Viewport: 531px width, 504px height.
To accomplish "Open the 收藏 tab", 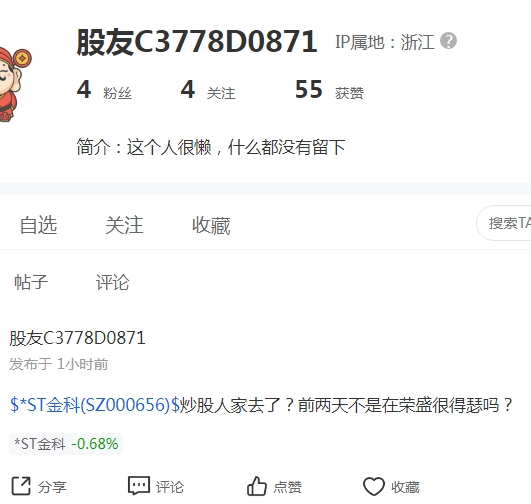I will [211, 225].
